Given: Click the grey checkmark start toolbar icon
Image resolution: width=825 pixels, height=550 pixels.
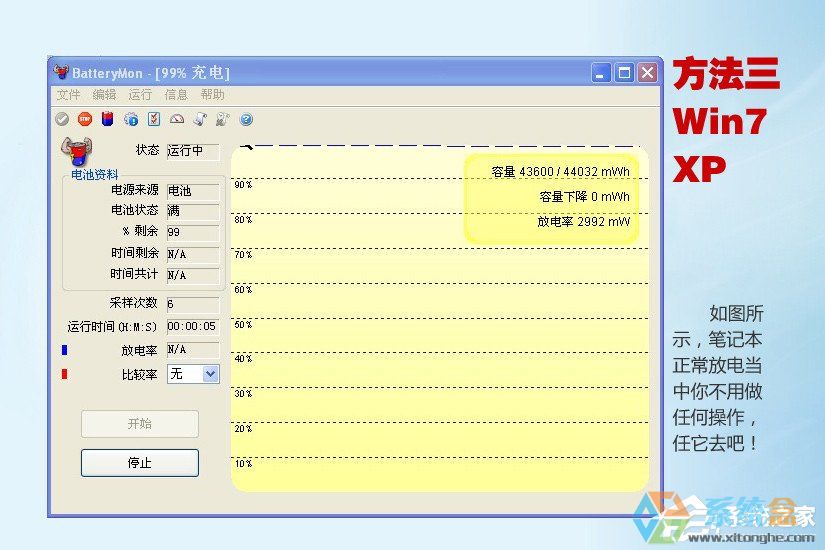Looking at the screenshot, I should (62, 119).
